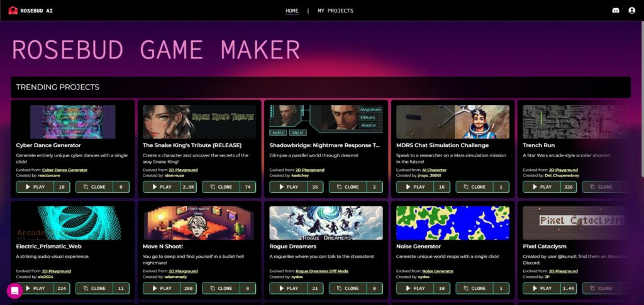The image size is (644, 305).
Task: Follow Cyber Dance Generator evolved-from link
Action: coord(65,170)
